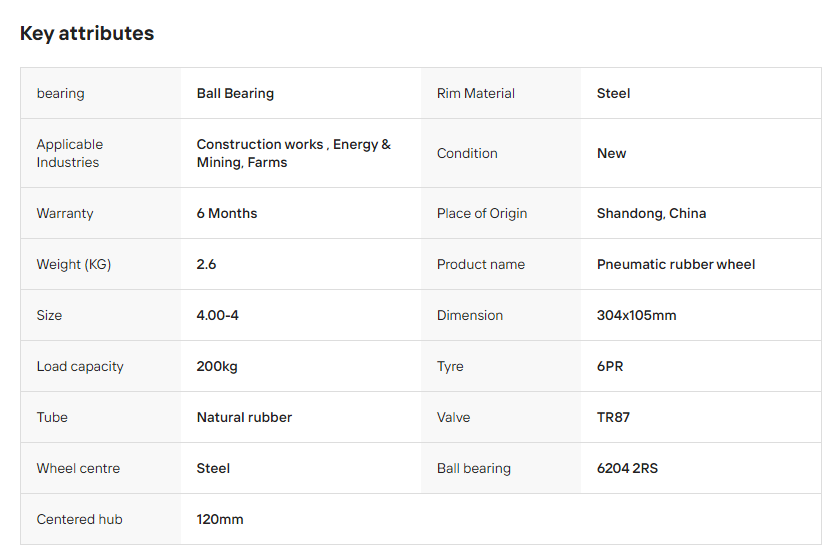This screenshot has width=838, height=555.
Task: Click the 304x105mm dimension value
Action: pyautogui.click(x=636, y=315)
